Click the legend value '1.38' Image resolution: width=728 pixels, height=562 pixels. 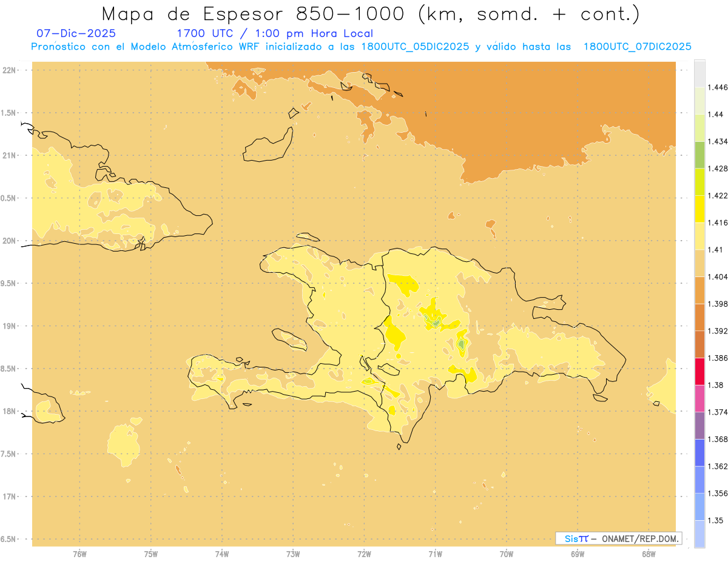point(716,385)
